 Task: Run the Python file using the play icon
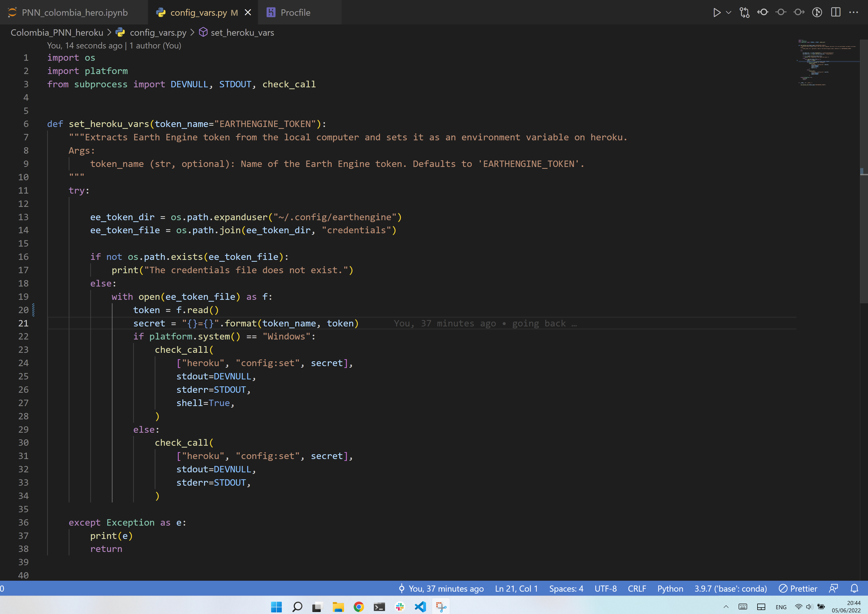coord(716,12)
